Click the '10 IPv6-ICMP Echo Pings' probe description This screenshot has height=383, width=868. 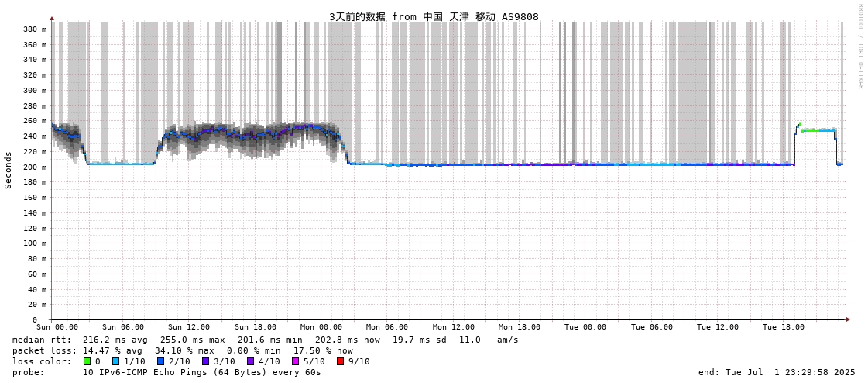coord(202,372)
